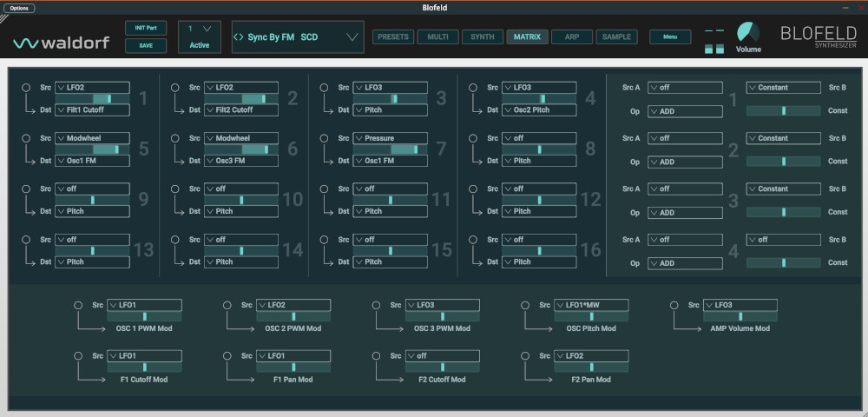Switch to the SYNTH tab
This screenshot has width=868, height=417.
click(x=482, y=37)
